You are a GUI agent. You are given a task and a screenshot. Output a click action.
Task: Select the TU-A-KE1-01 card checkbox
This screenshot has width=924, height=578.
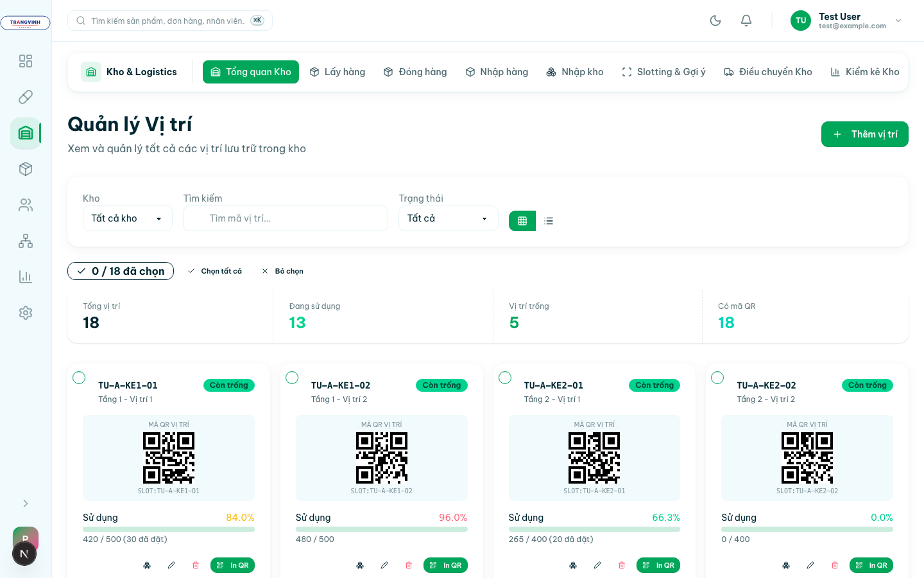point(79,378)
